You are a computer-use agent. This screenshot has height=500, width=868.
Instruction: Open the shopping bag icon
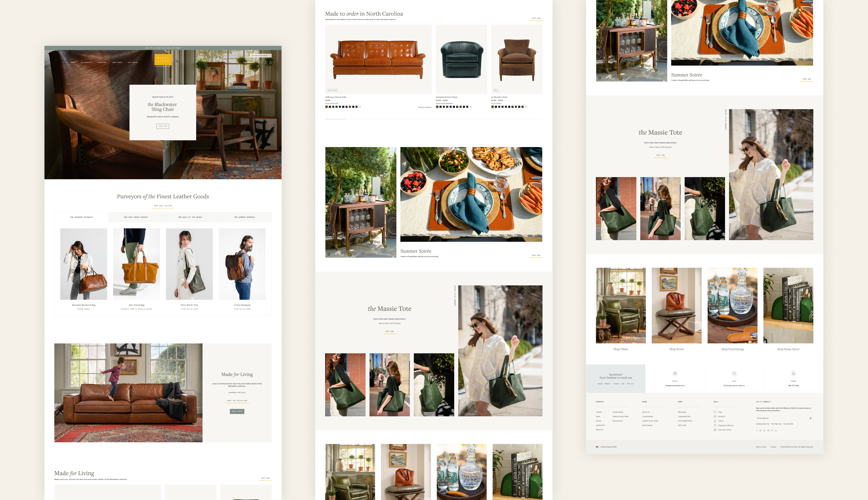pyautogui.click(x=271, y=62)
